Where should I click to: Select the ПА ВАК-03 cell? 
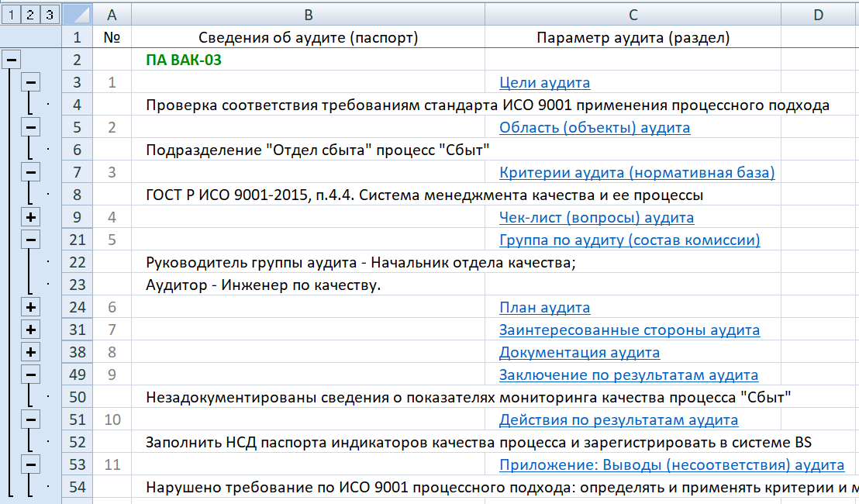184,60
